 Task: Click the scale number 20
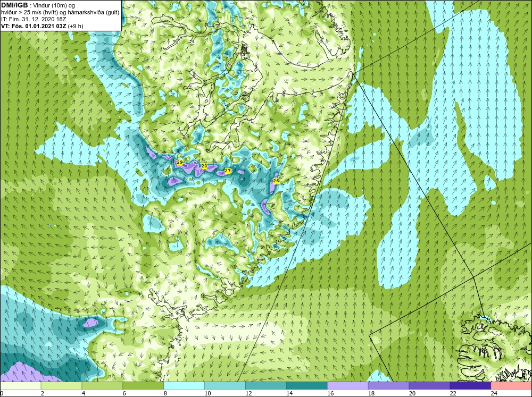pos(412,393)
